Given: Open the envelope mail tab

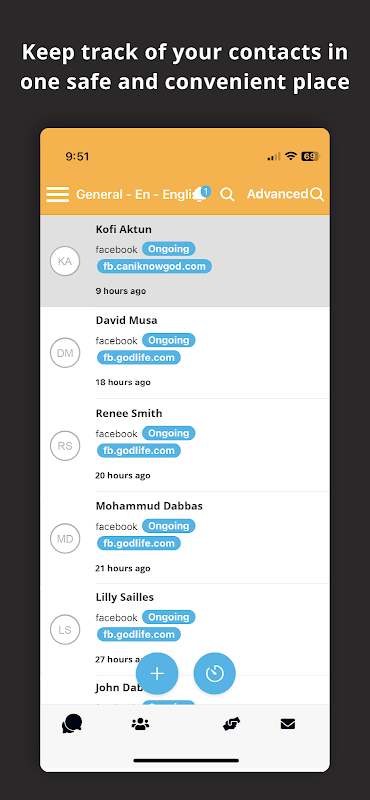Looking at the screenshot, I should tap(288, 723).
